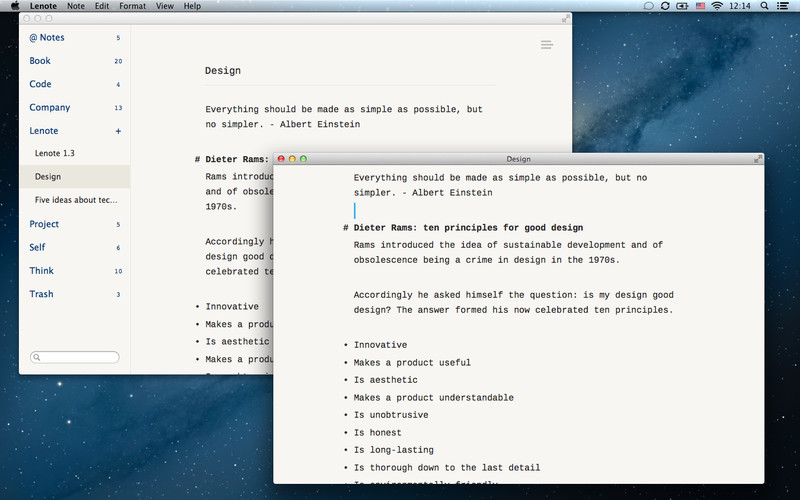Add a note with the Lenote plus button
The height and width of the screenshot is (500, 800).
(118, 131)
